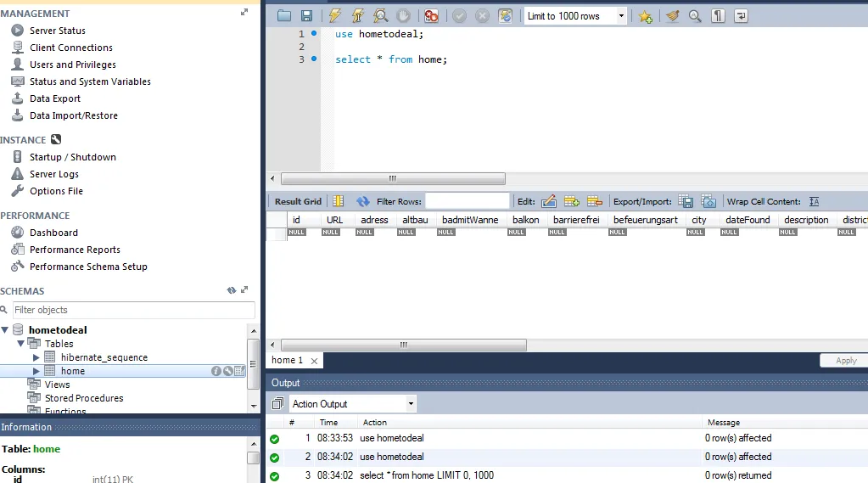Image resolution: width=868 pixels, height=483 pixels.
Task: Expand Management panel arrows icon
Action: (244, 12)
